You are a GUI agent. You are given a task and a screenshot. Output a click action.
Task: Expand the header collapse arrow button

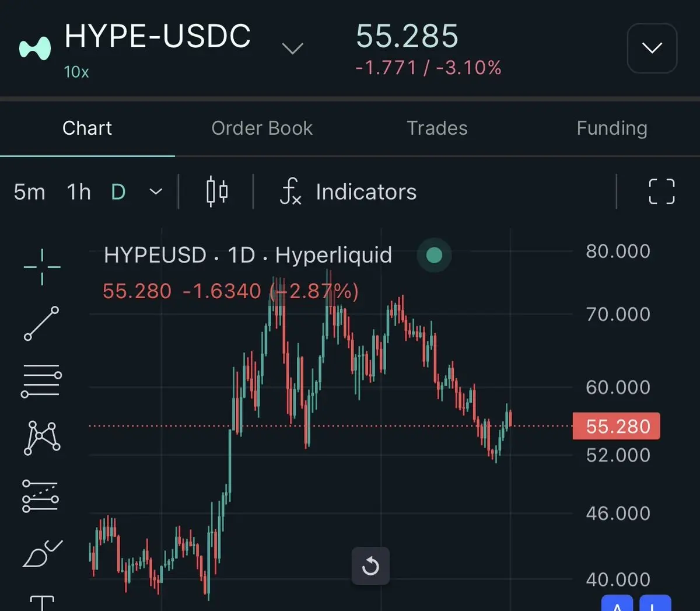click(x=652, y=48)
